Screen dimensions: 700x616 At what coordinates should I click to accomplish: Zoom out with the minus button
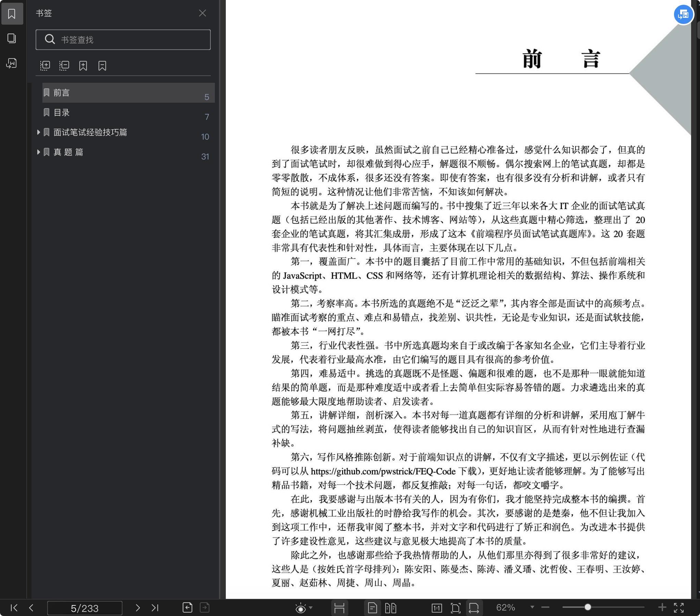tap(545, 607)
